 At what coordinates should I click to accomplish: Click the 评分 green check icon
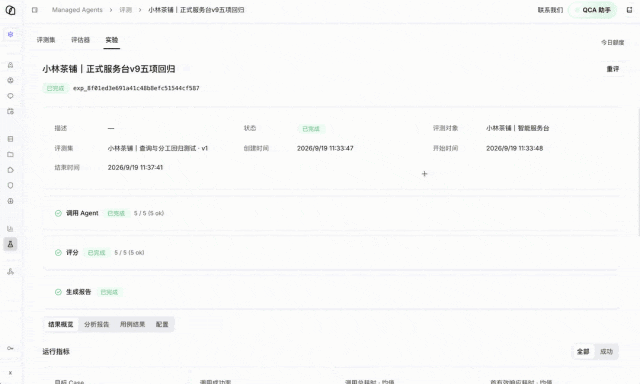pyautogui.click(x=58, y=253)
